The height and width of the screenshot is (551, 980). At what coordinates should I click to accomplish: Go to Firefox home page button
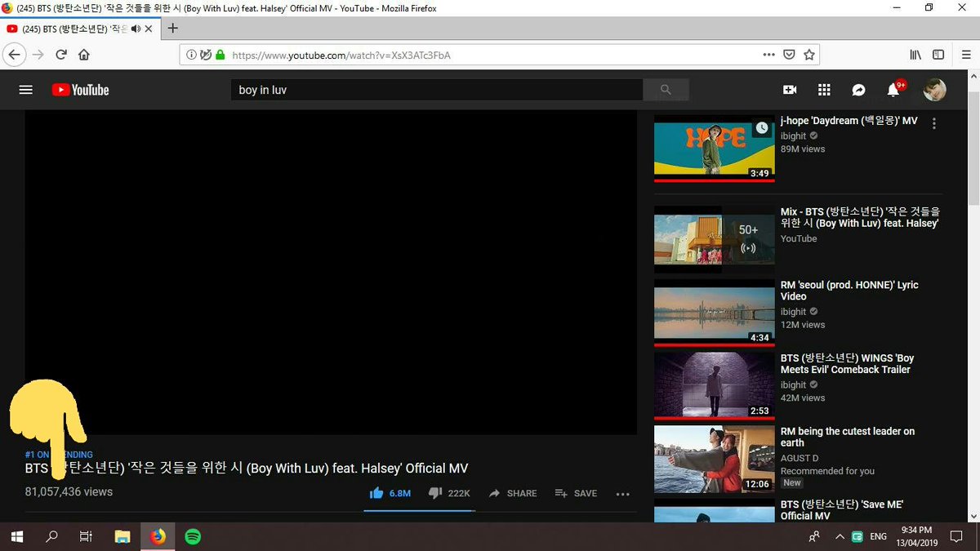pos(83,55)
